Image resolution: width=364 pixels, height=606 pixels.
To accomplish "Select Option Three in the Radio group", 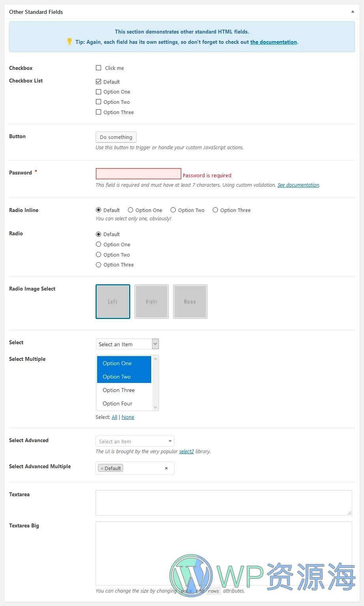I will point(98,265).
